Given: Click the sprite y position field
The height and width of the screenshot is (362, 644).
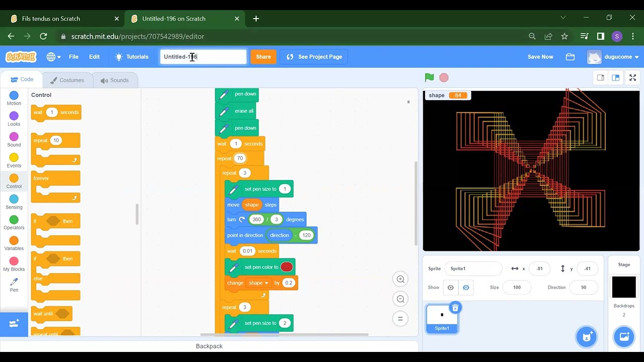Looking at the screenshot, I should click(587, 268).
